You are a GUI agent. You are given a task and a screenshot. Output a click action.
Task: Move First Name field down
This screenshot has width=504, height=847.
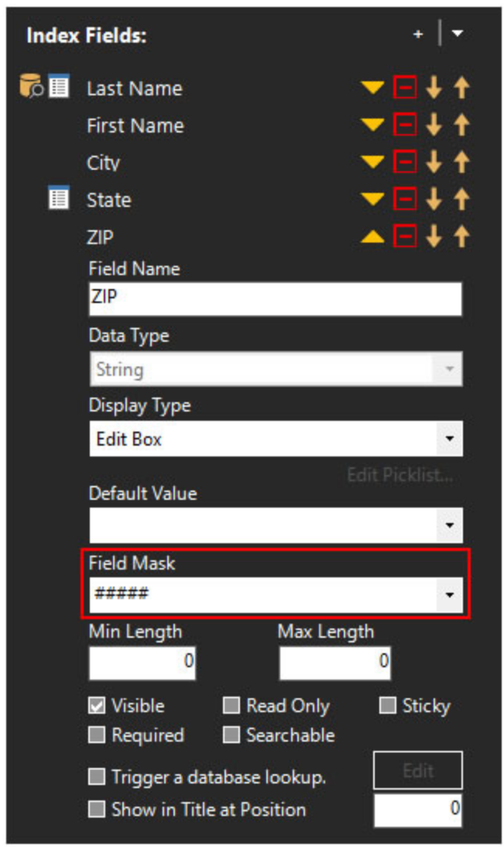tap(434, 125)
